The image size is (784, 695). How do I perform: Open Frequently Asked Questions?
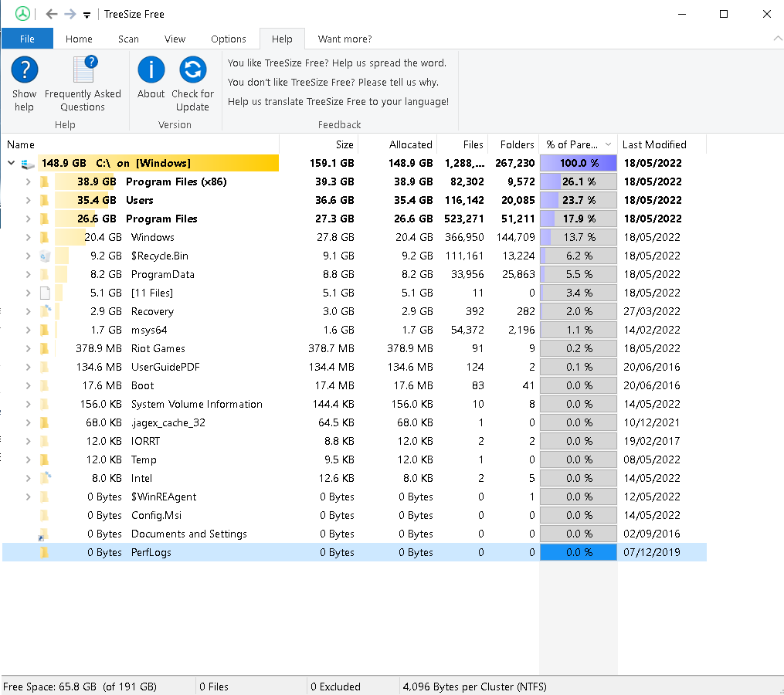point(83,71)
